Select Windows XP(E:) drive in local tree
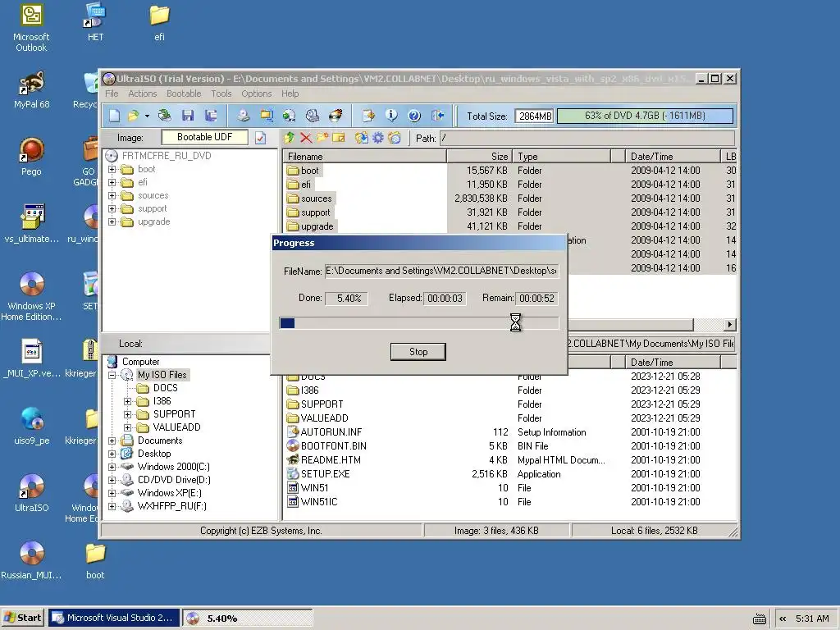 click(x=169, y=493)
